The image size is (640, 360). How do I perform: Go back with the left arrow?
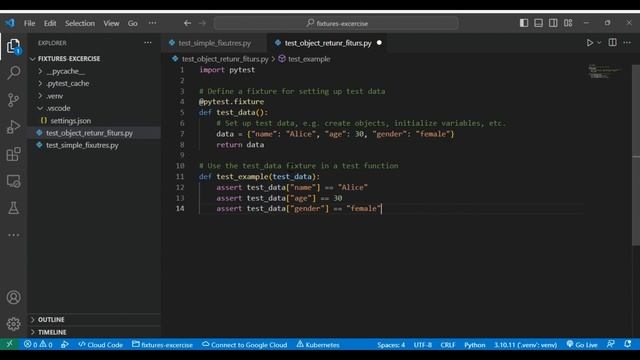click(x=187, y=23)
